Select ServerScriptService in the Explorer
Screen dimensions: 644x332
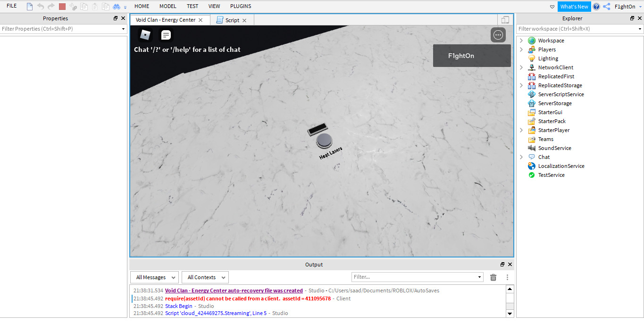tap(560, 94)
